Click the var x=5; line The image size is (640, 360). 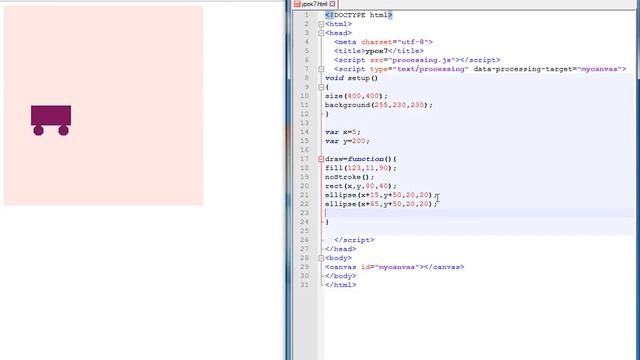(x=343, y=132)
